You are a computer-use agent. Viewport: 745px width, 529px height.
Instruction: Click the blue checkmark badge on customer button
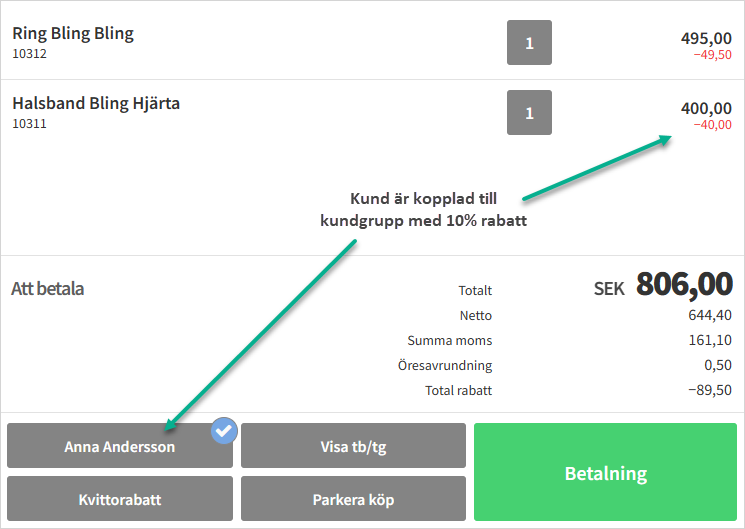pos(224,431)
